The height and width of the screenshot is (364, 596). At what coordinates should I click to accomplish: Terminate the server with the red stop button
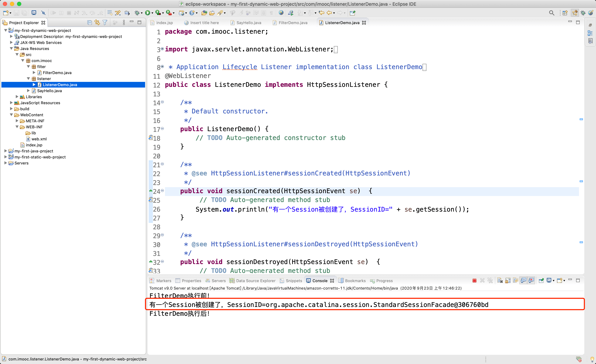(x=474, y=281)
